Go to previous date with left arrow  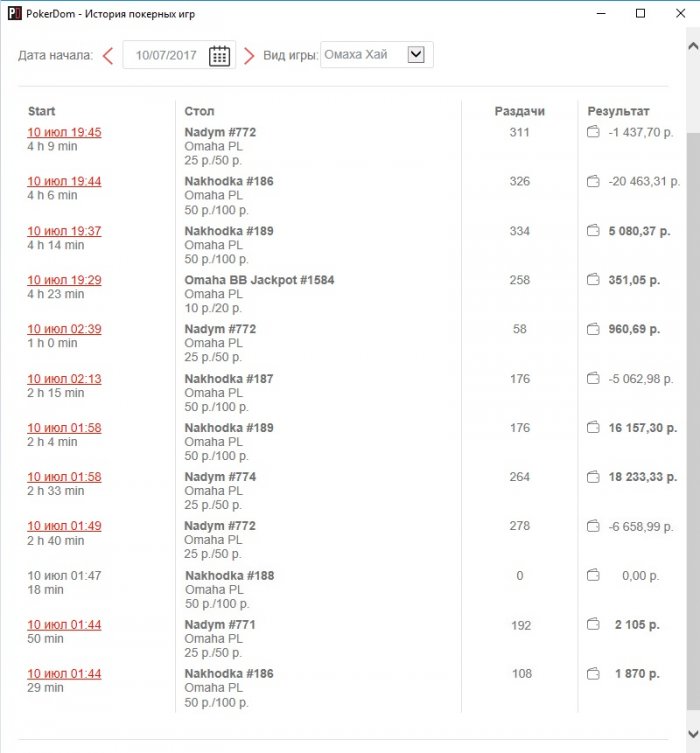pyautogui.click(x=108, y=56)
